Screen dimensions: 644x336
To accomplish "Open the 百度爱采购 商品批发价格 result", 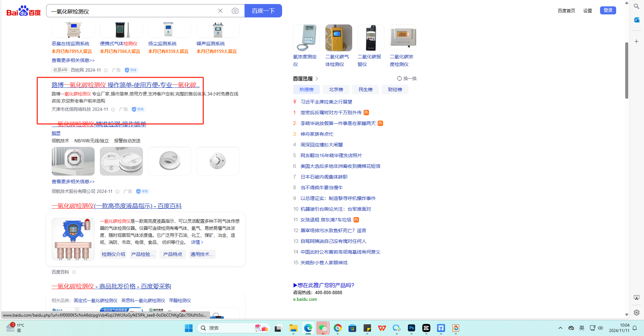I will [x=111, y=286].
